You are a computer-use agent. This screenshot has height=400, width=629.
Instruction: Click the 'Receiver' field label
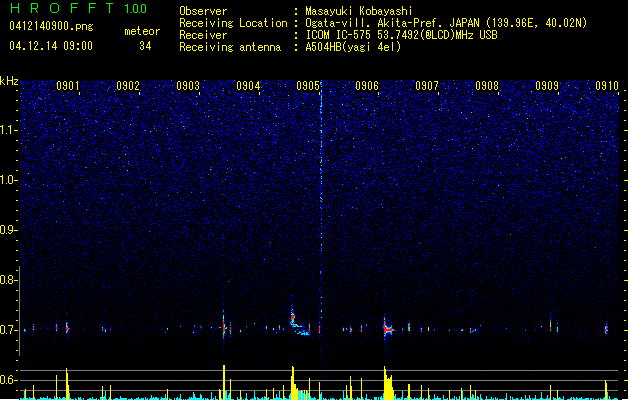(x=203, y=35)
